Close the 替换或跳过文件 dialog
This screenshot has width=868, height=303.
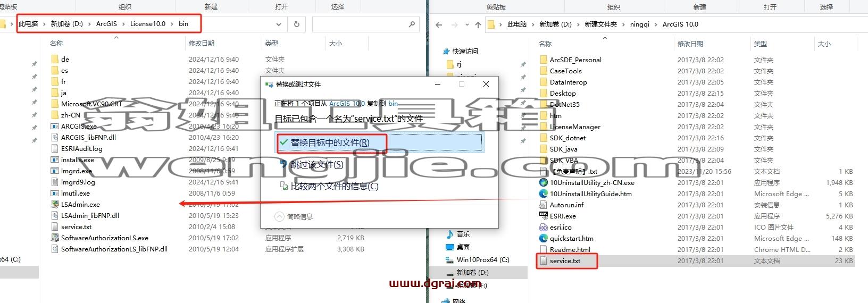point(486,84)
